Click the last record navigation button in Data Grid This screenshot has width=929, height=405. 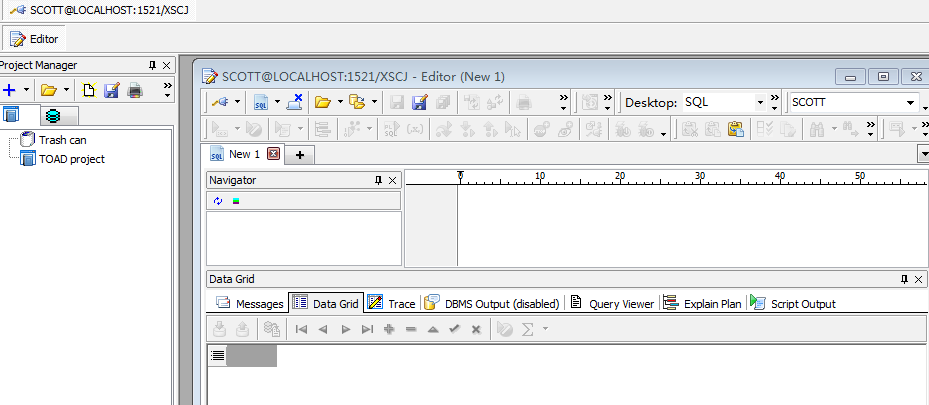[x=367, y=329]
